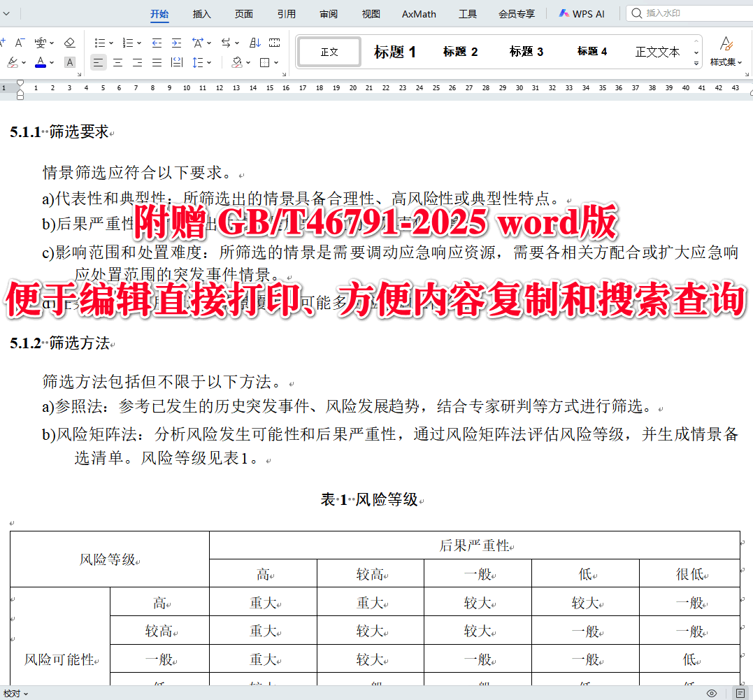Open the font color dropdown arrow

(52, 62)
